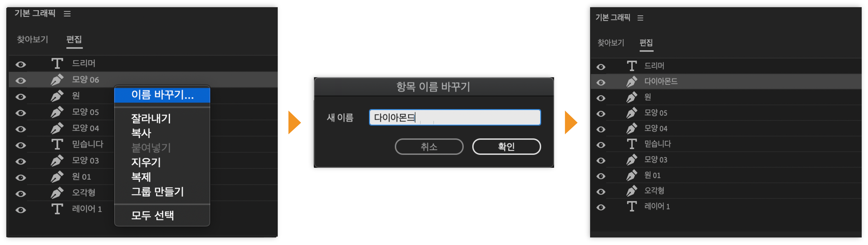Click the text layer icon of 드리머 in left panel
Screen dimensions: 868x245
tap(57, 63)
